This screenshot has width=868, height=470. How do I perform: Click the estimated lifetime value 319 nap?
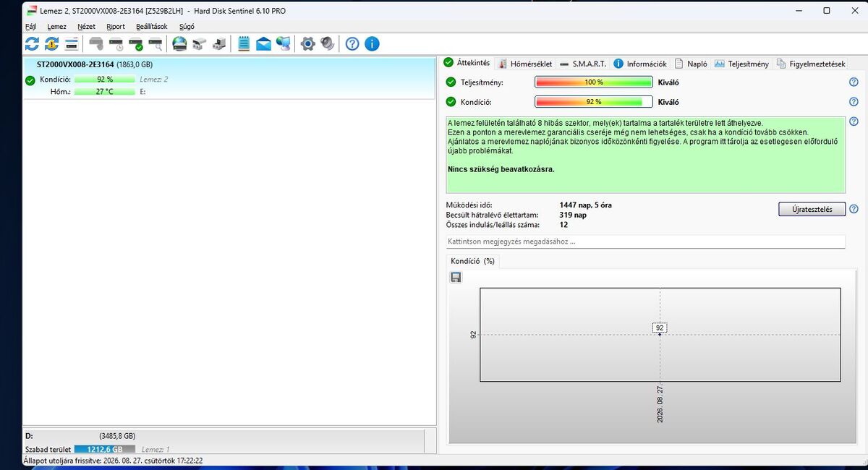tap(573, 215)
